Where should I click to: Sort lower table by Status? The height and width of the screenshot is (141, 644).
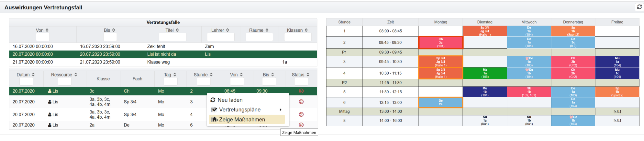(308, 75)
